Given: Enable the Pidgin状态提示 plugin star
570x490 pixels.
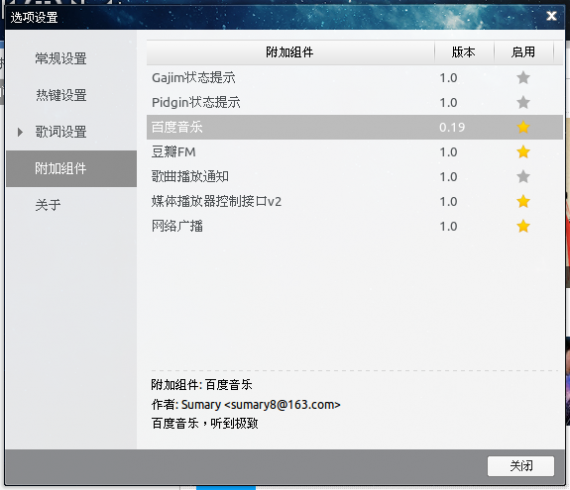Looking at the screenshot, I should pos(523,102).
